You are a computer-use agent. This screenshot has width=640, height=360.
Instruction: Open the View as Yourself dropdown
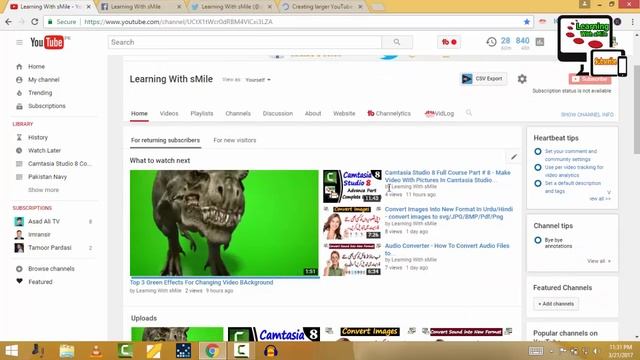click(x=258, y=80)
